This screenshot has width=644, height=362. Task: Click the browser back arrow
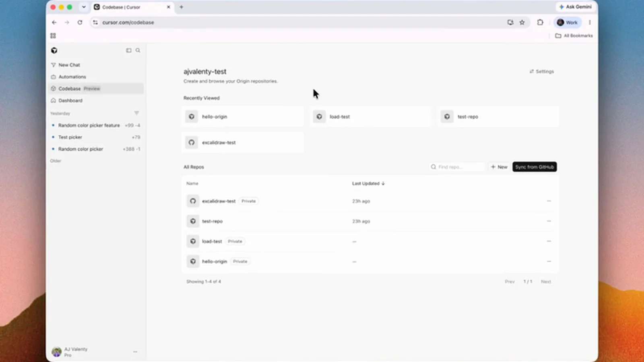(54, 23)
